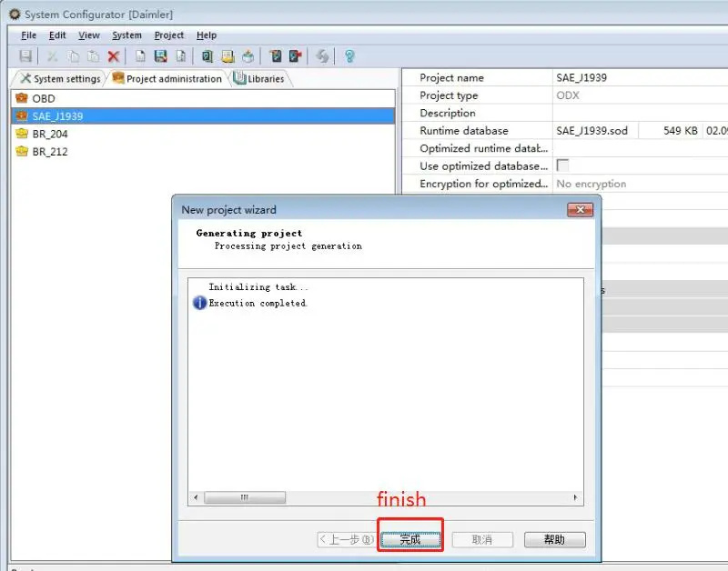Click the 完成 (Finish) button
728x571 pixels.
pos(410,539)
